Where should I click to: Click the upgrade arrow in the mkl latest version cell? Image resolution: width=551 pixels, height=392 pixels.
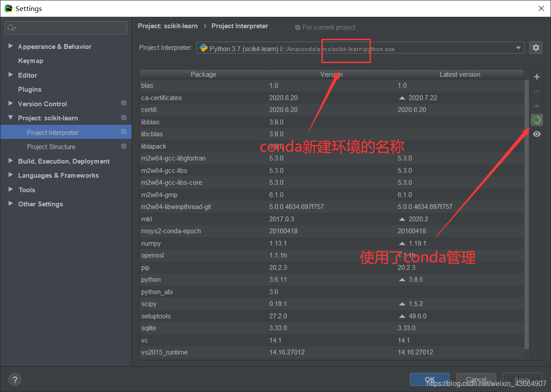402,219
